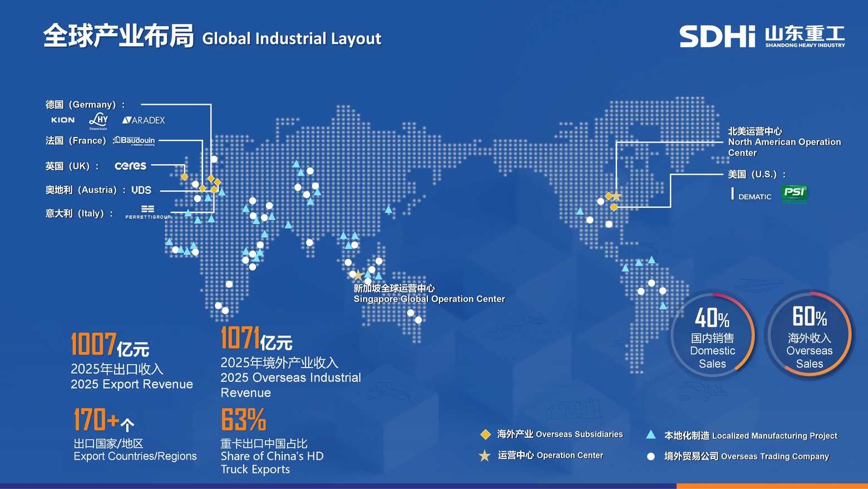Click the Global Industrial Layout heading
Viewport: 868px width, 489px height.
point(292,38)
